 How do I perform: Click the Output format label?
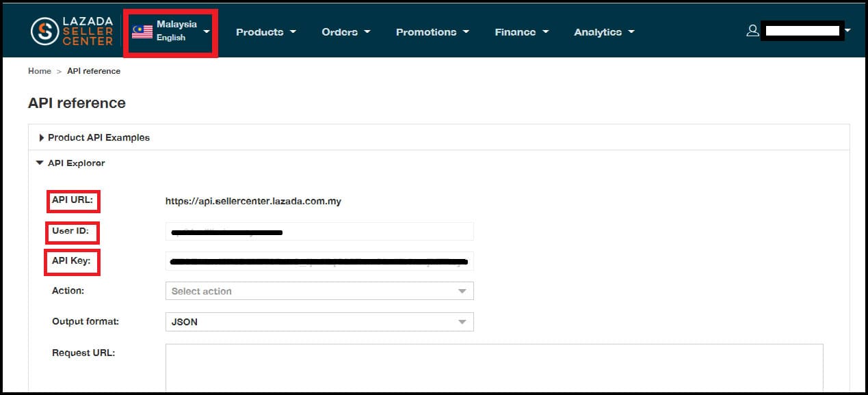point(86,321)
